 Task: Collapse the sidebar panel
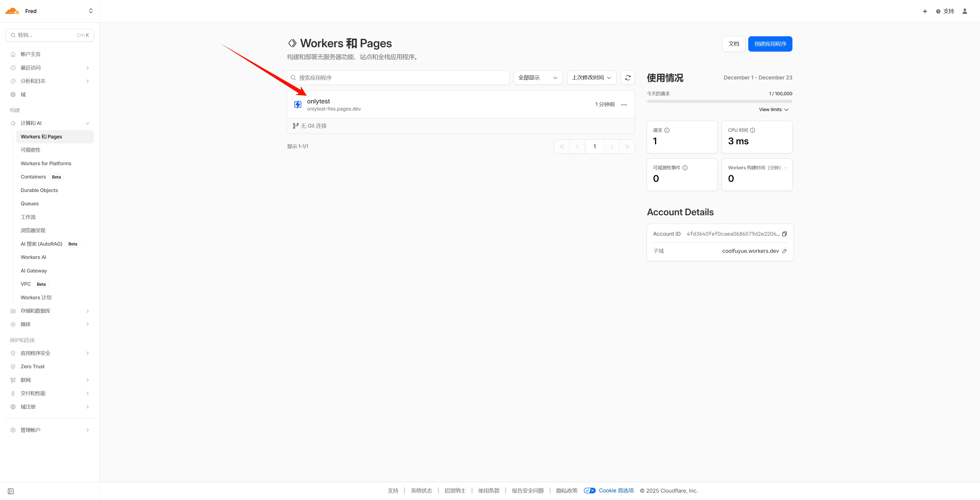click(11, 491)
